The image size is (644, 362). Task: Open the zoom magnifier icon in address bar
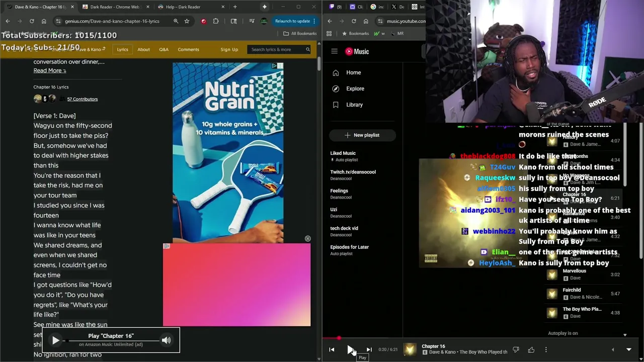pyautogui.click(x=176, y=21)
